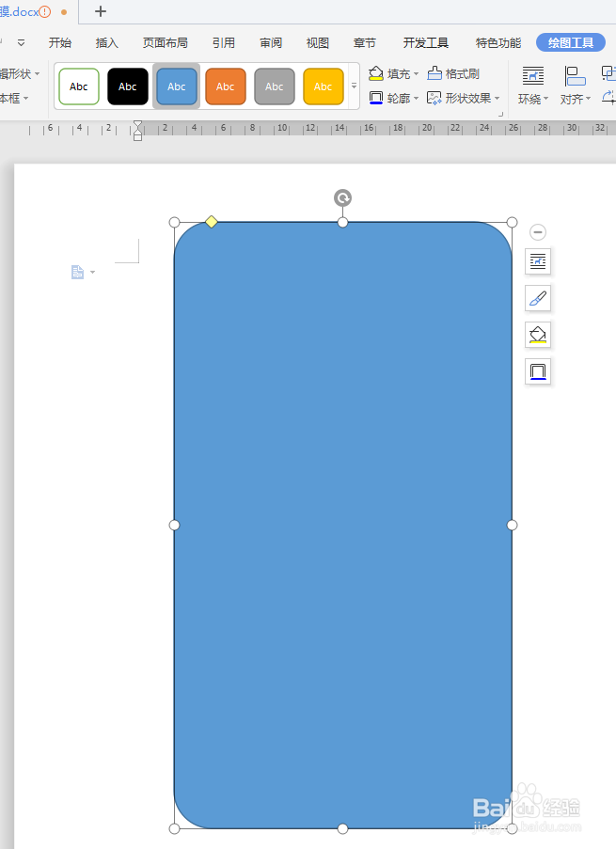Click the 填充 fill bucket icon

click(376, 73)
